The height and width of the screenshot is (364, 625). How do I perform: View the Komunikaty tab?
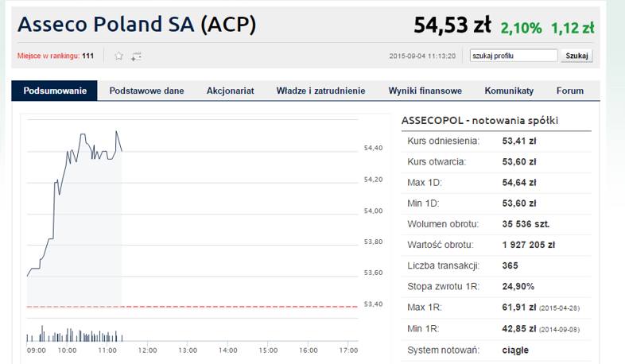(x=509, y=91)
